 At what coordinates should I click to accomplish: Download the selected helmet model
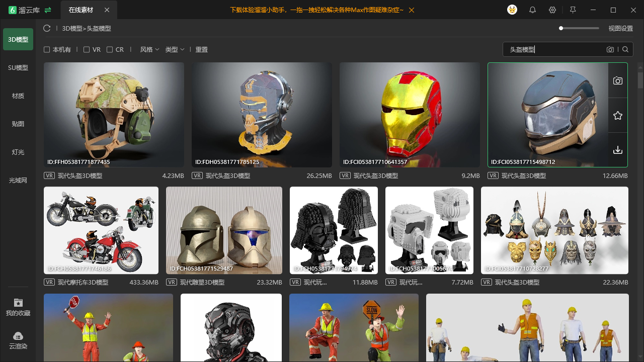point(618,150)
